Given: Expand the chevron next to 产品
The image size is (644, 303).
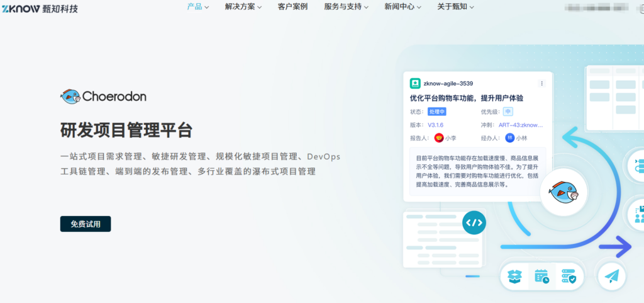Looking at the screenshot, I should 206,7.
